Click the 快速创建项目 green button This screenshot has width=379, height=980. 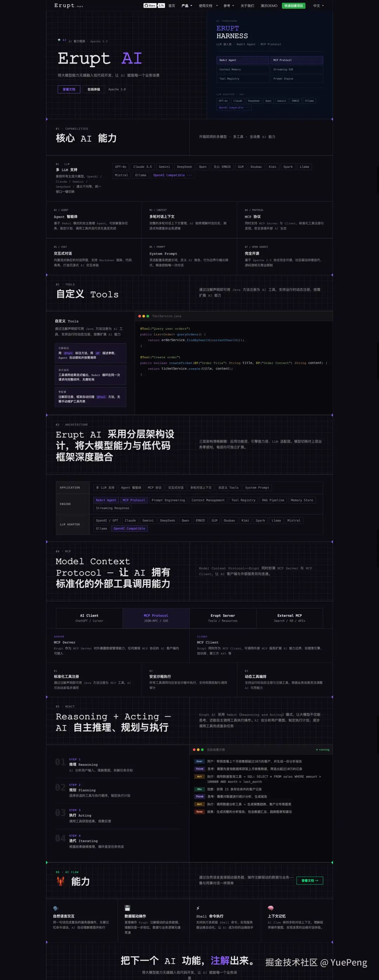coord(293,6)
